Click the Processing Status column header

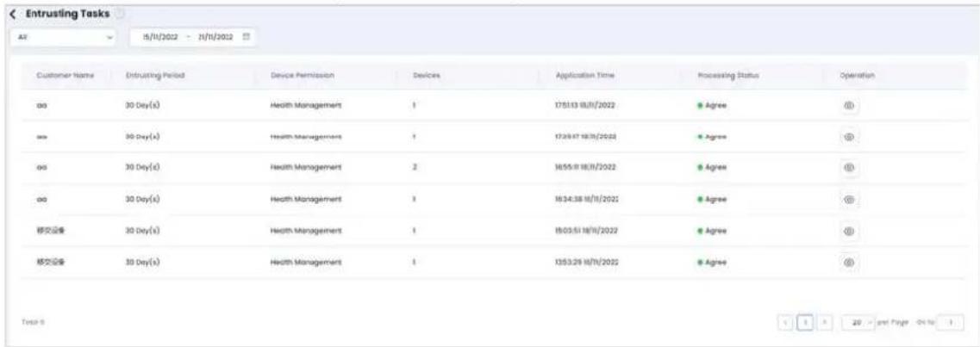[728, 76]
